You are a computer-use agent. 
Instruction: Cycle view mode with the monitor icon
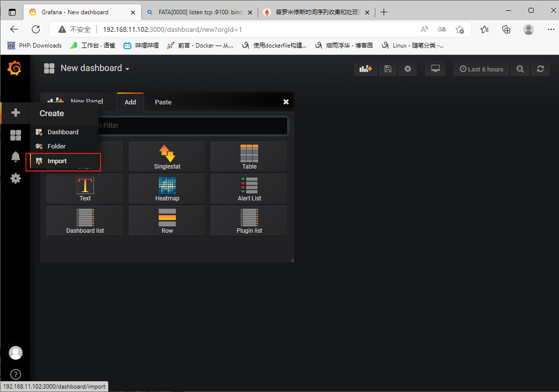coord(435,69)
